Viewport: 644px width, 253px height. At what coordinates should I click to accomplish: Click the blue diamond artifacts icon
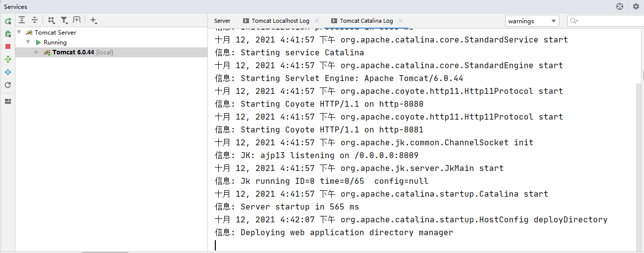[8, 72]
